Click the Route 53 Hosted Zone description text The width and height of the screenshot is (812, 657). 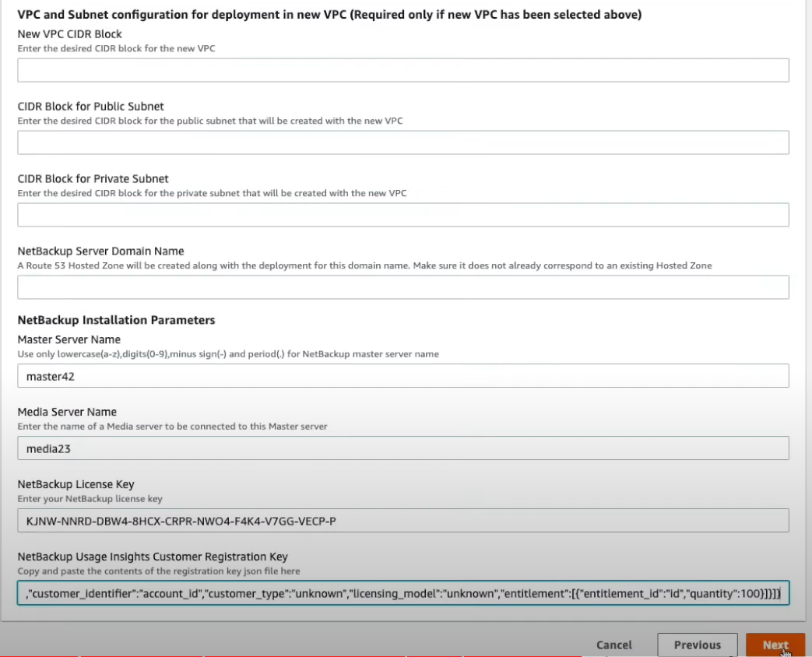tap(364, 265)
